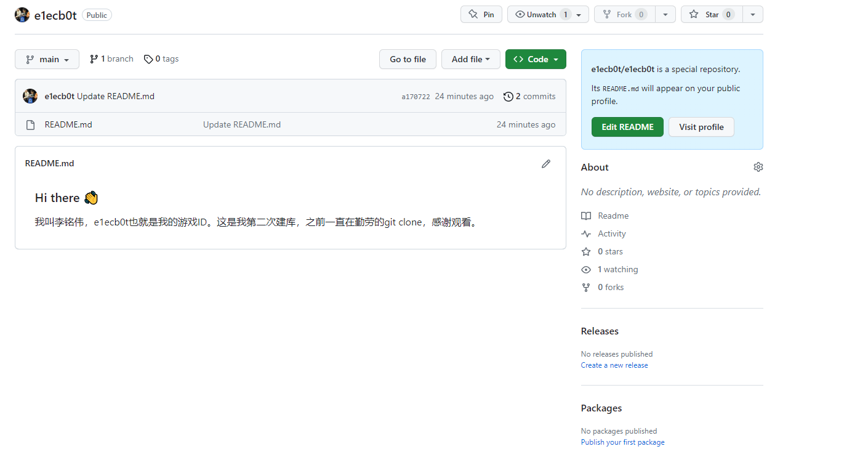Open the main branch selector dropdown
868x457 pixels.
point(47,59)
